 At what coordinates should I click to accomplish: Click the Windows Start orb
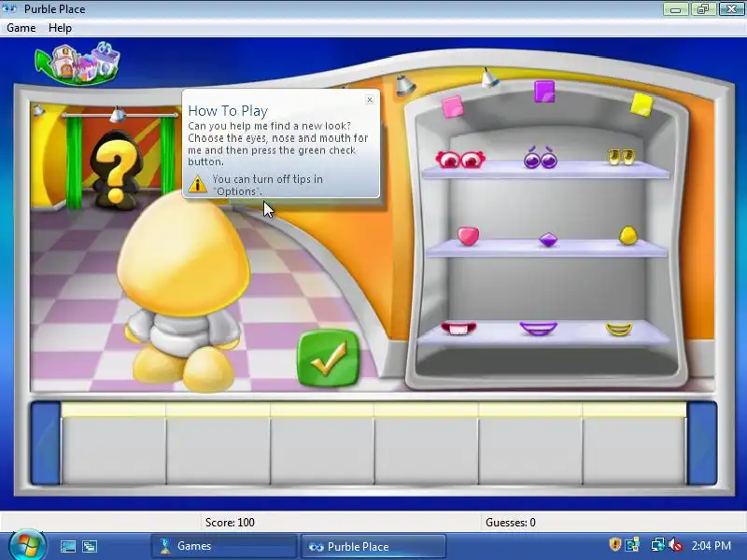(27, 545)
